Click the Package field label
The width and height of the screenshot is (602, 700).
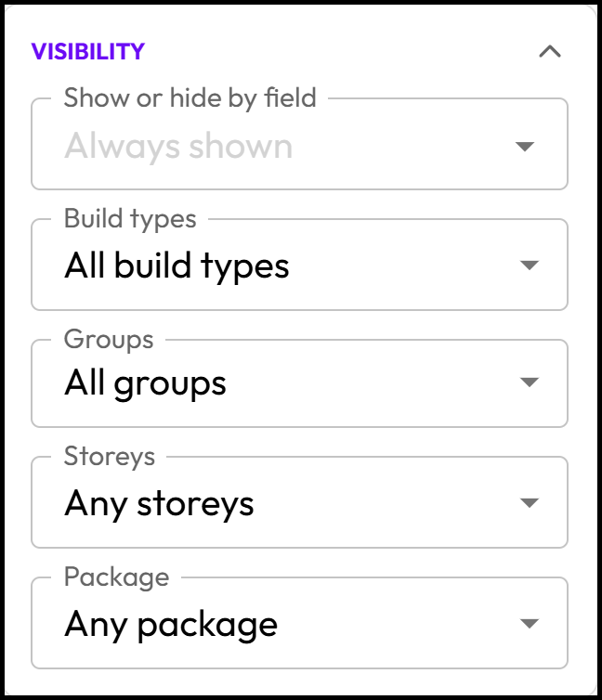[x=116, y=577]
